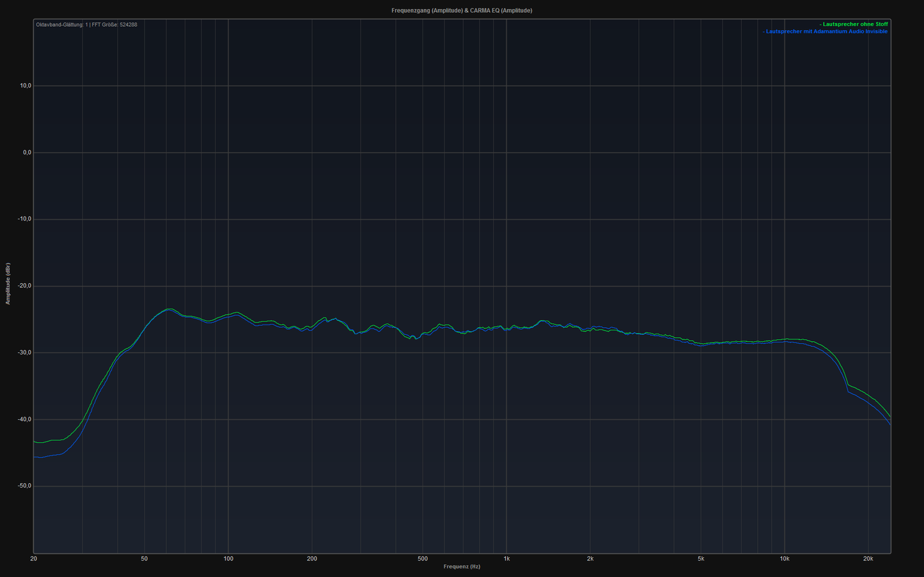Click the 10,0 tick on amplitude axis

coord(26,86)
